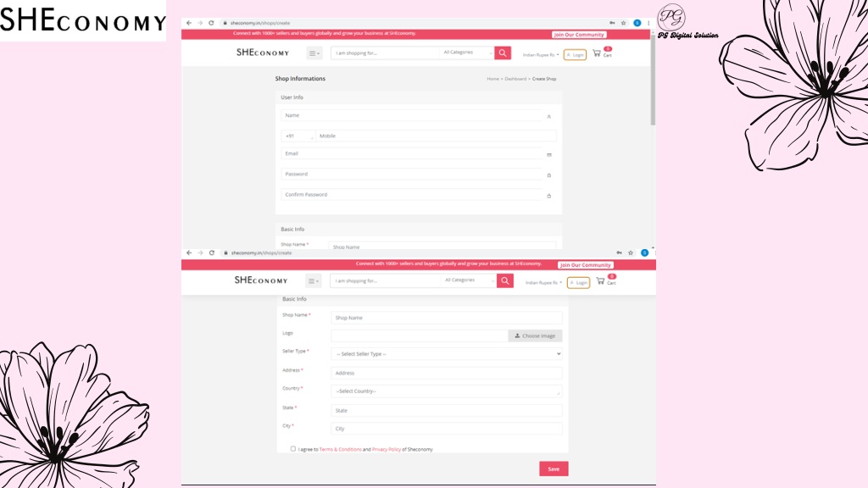Open three-dot browser menu in upper window
868x488 pixels.
pos(648,23)
